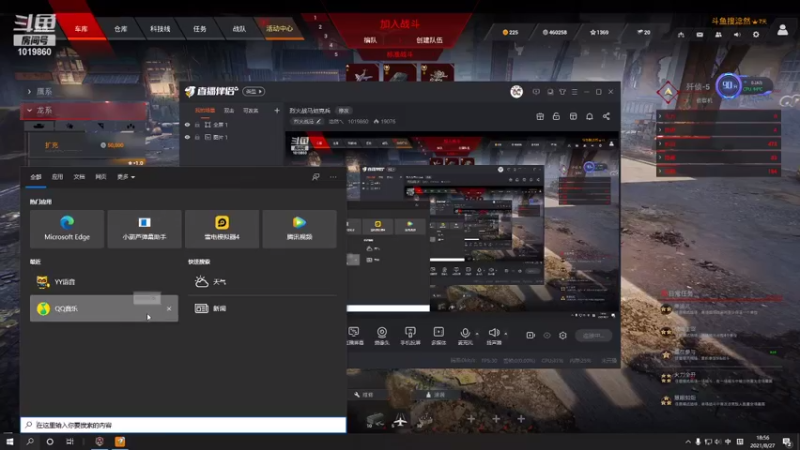Open Microsoft Edge from top apps

click(67, 229)
